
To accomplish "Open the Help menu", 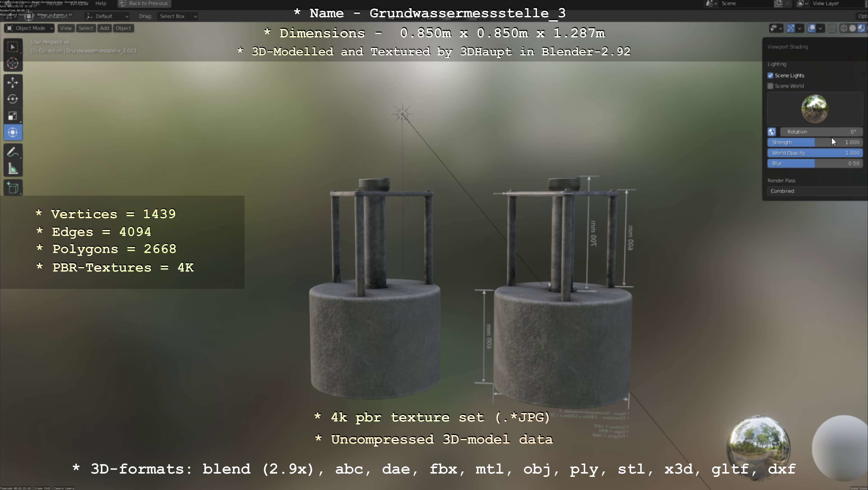I will click(x=101, y=3).
